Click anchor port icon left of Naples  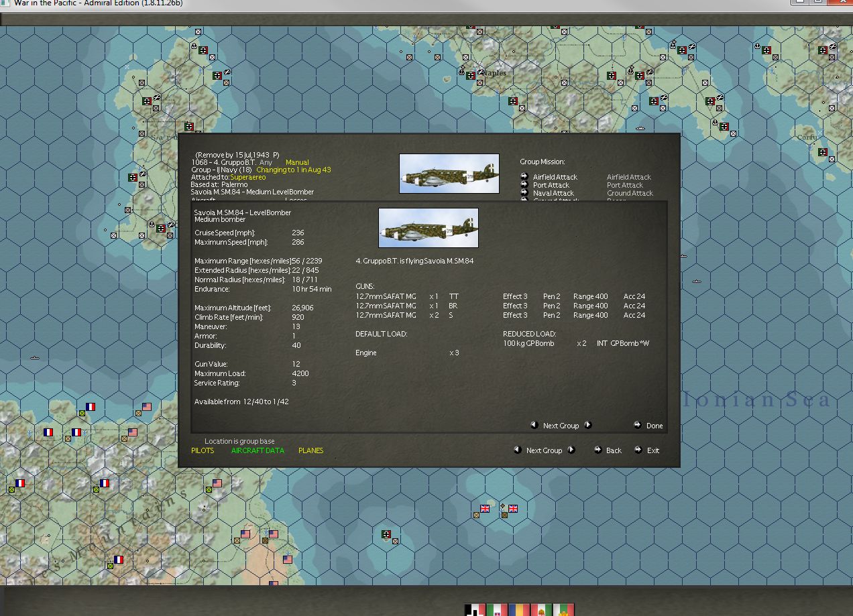click(x=461, y=70)
